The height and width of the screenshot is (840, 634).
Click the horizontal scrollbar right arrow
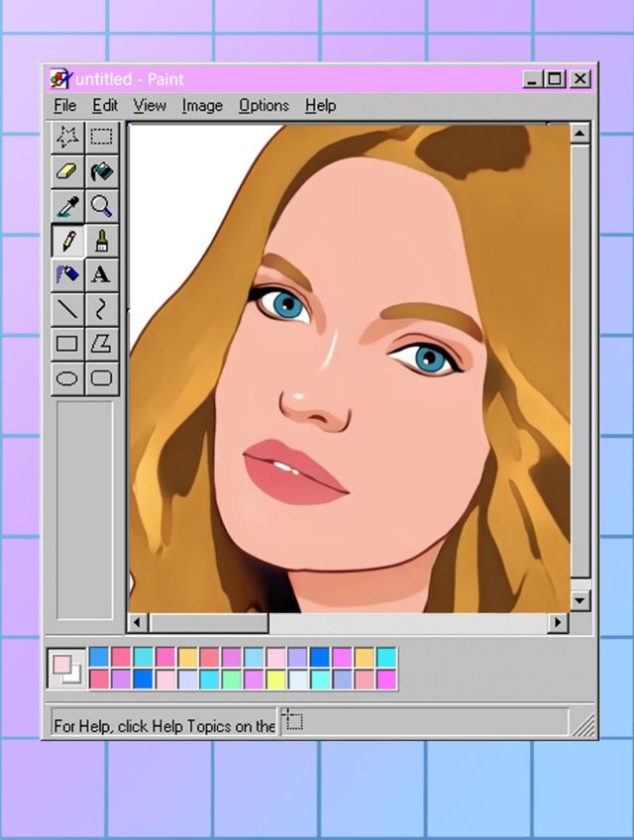pos(558,623)
